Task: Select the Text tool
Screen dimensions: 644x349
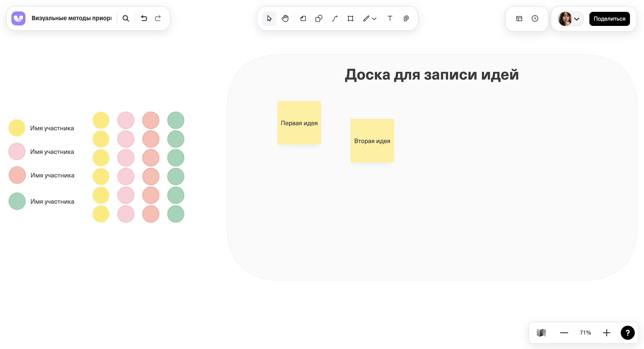Action: (390, 18)
